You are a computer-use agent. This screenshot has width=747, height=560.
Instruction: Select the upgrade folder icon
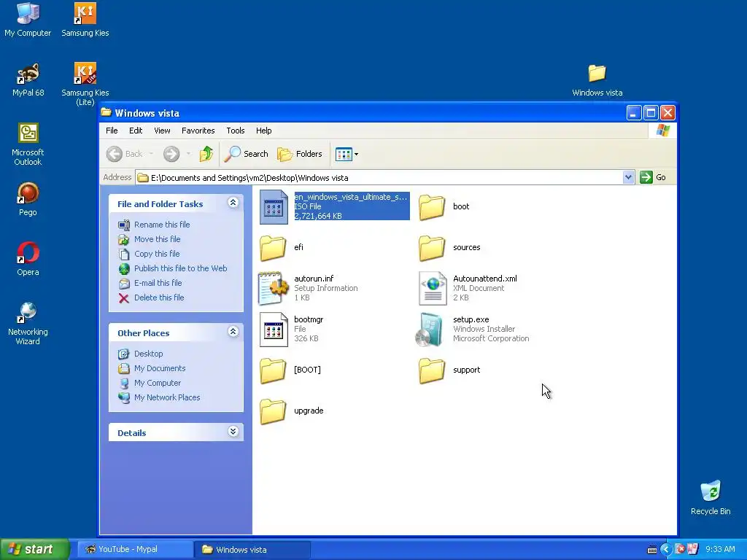click(x=273, y=411)
